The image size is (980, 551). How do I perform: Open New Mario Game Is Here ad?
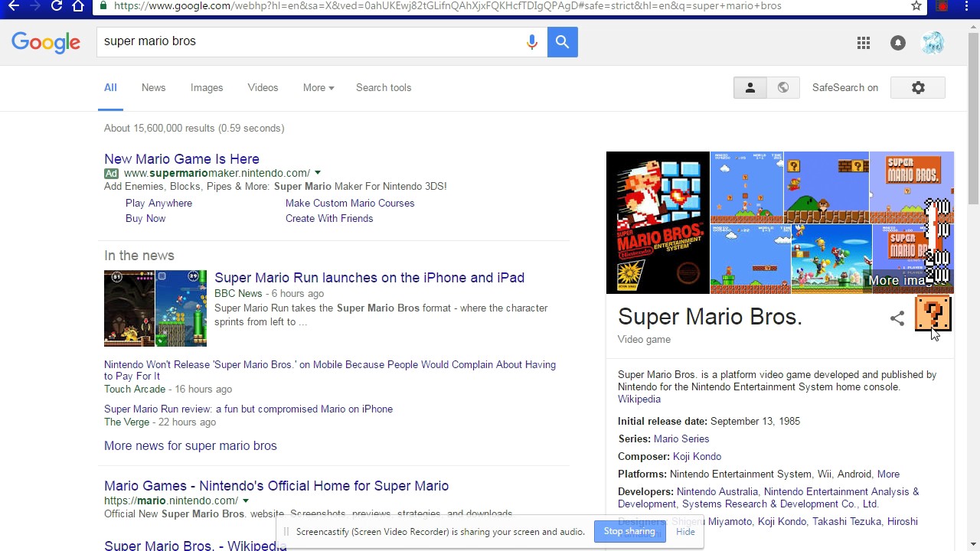(x=181, y=159)
